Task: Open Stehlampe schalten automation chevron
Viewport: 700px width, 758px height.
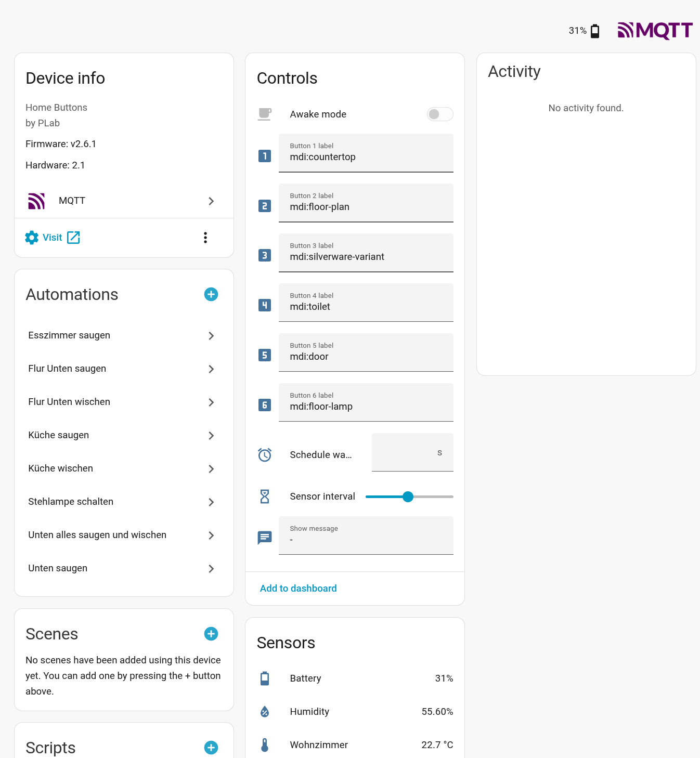Action: 211,502
